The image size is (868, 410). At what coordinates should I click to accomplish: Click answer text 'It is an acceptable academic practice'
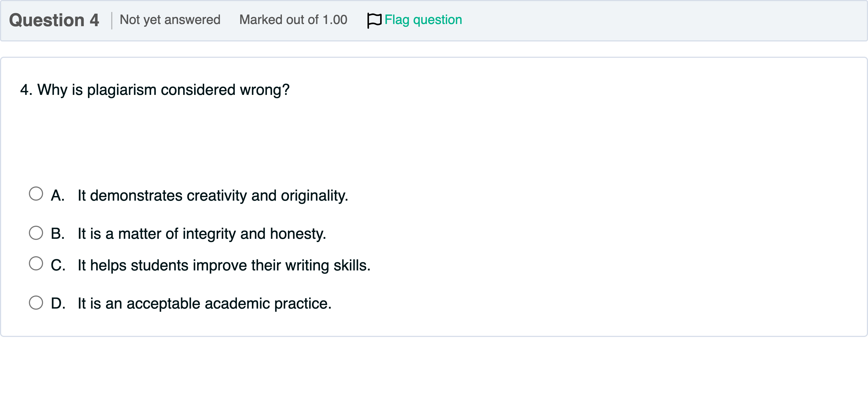coord(204,303)
